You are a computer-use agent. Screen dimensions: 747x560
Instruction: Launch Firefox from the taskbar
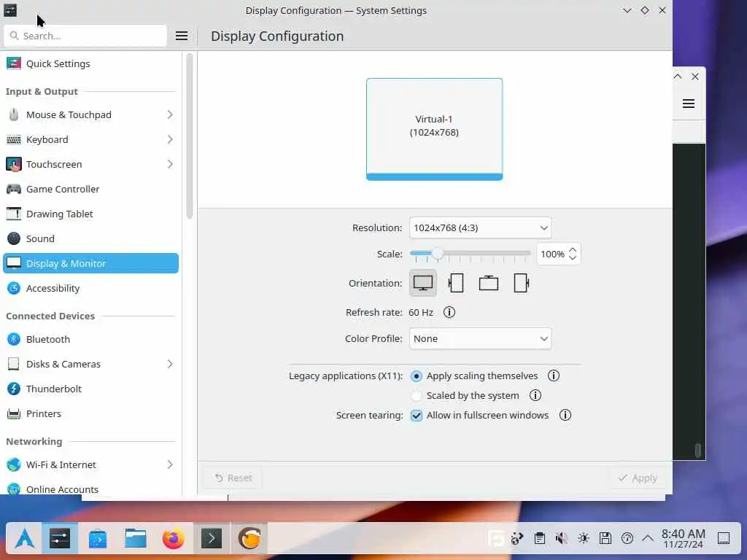[174, 539]
